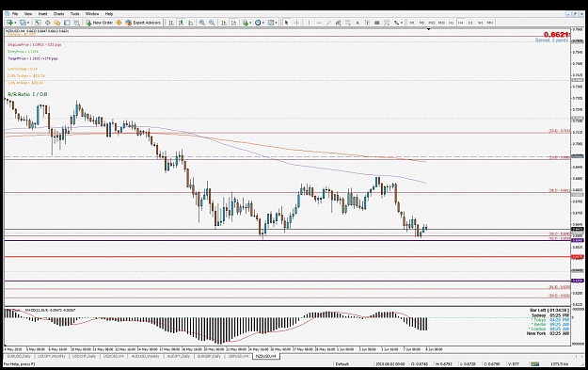Viewport: 588px width, 370px height.
Task: Toggle the Chart Shift icon
Action: 233,23
